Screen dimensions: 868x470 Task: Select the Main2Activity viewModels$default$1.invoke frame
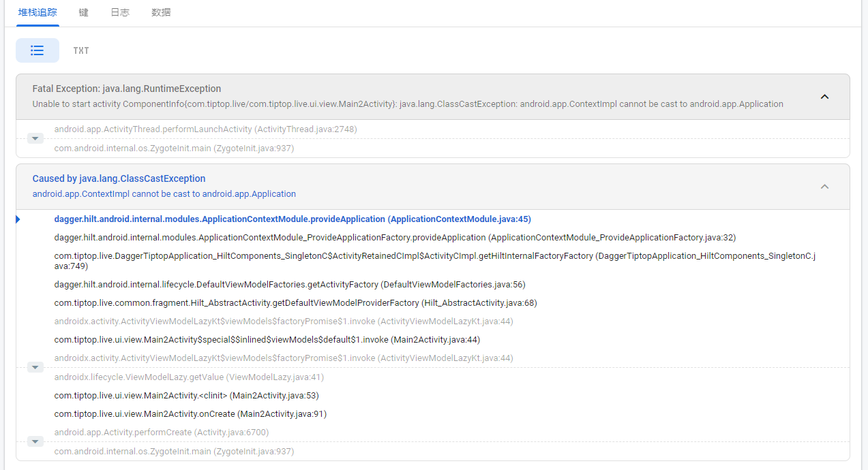click(x=267, y=340)
